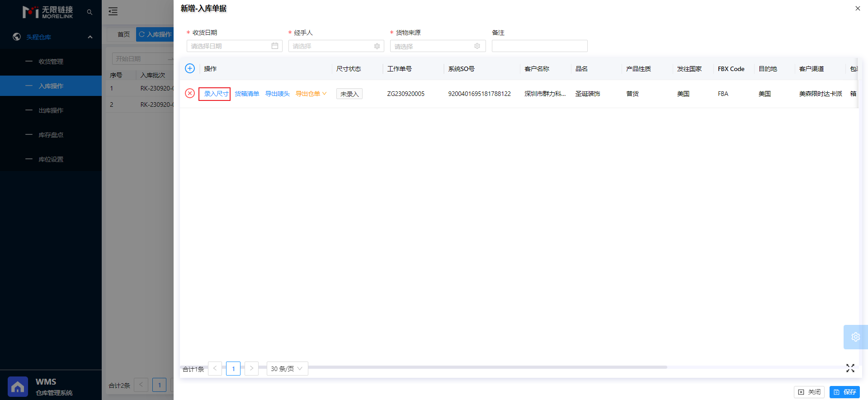Click the ZG230920005 cell

click(406, 94)
